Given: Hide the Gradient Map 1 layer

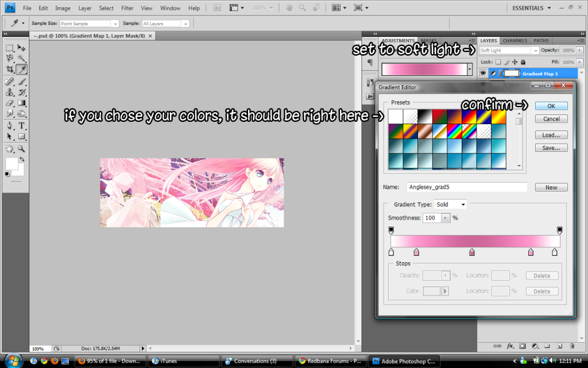Looking at the screenshot, I should point(483,73).
